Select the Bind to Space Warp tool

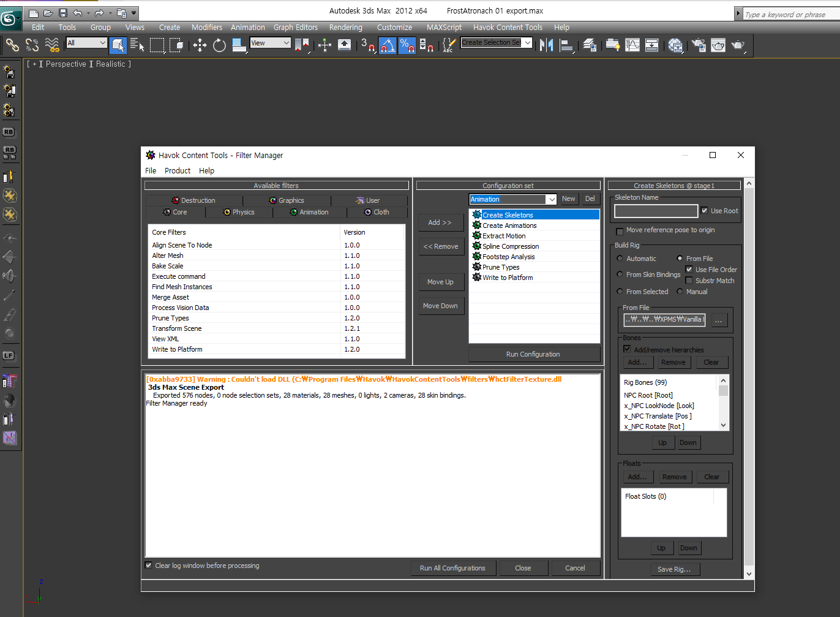point(52,45)
